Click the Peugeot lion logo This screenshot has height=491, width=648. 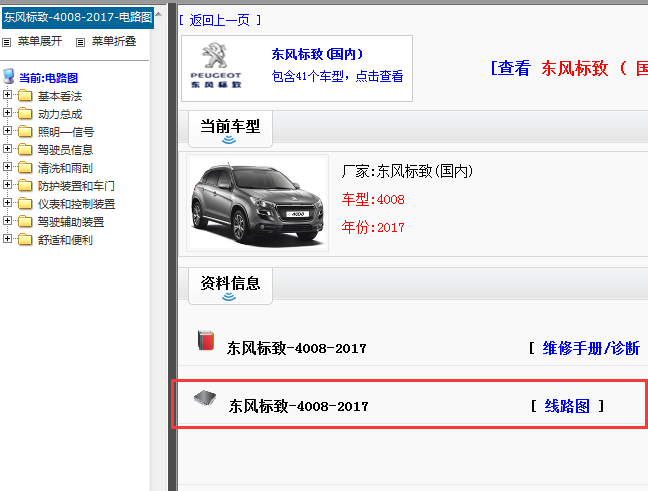click(x=215, y=55)
